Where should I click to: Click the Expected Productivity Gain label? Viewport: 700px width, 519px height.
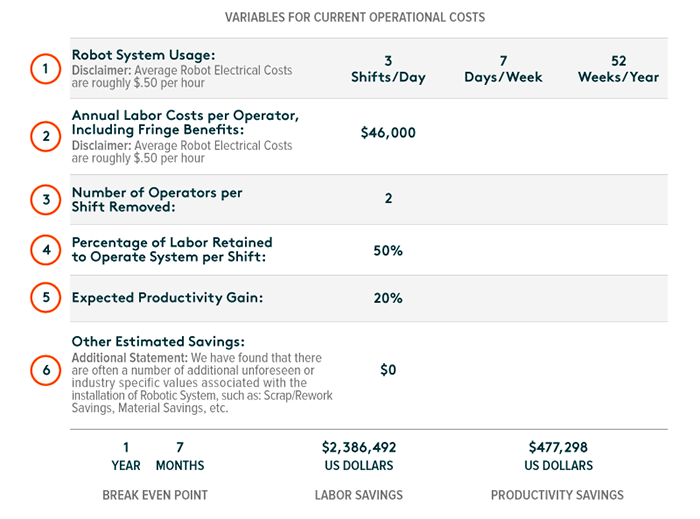(167, 298)
